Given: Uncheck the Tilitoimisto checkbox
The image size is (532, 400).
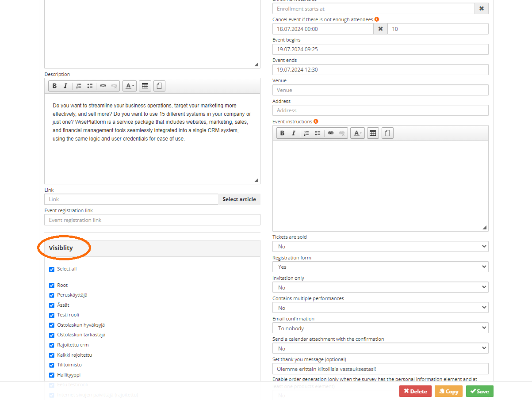Looking at the screenshot, I should point(52,365).
